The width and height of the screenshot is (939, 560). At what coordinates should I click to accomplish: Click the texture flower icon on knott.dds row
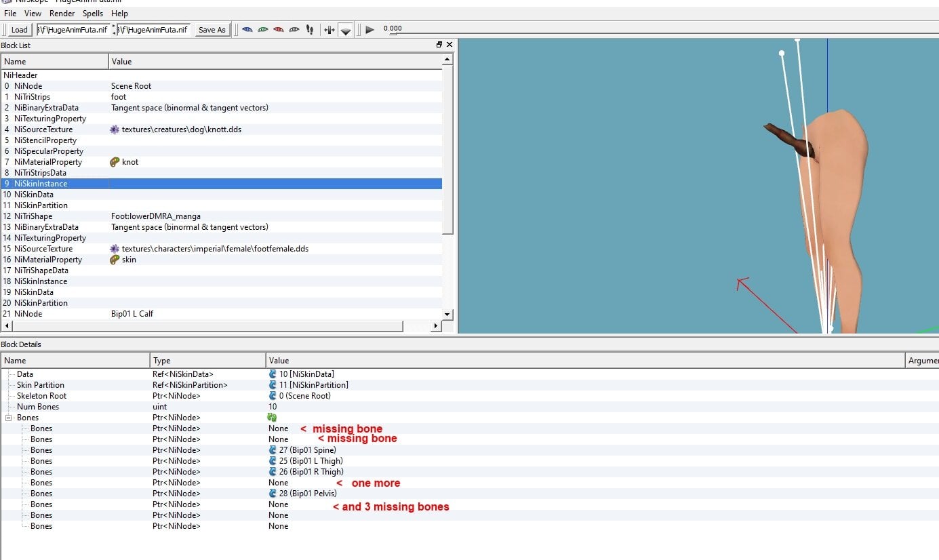click(115, 129)
